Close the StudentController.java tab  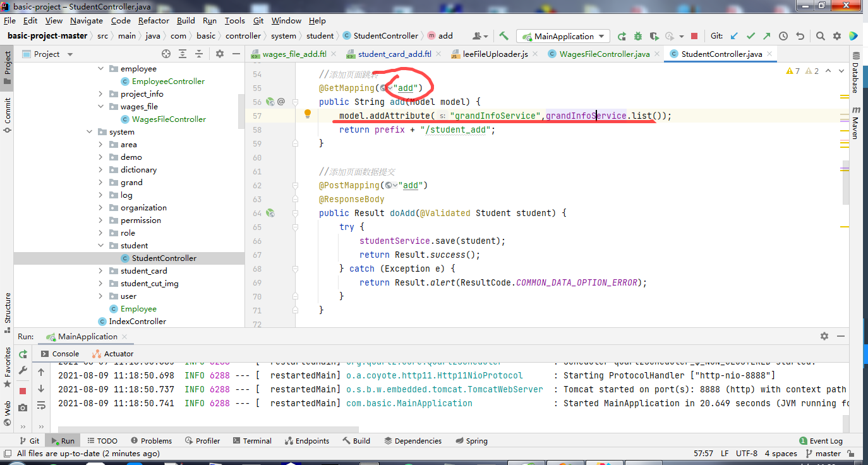pos(769,54)
